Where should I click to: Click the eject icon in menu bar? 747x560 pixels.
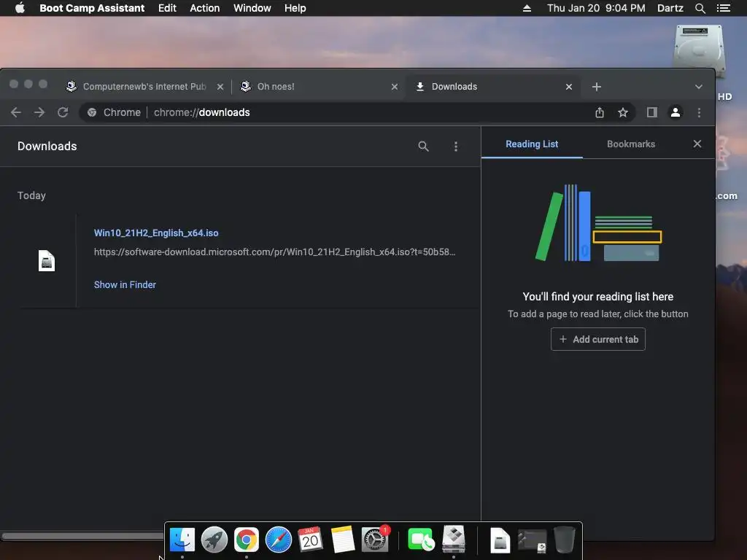click(527, 8)
